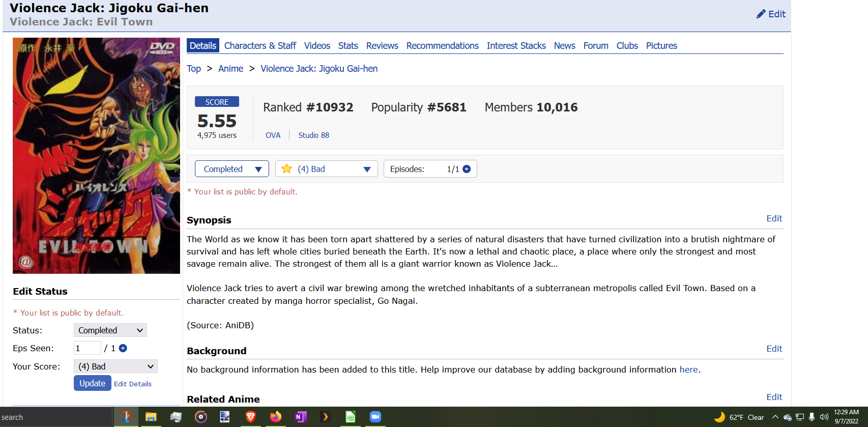
Task: Click the plus icon beside Episodes 1/1
Action: point(467,169)
